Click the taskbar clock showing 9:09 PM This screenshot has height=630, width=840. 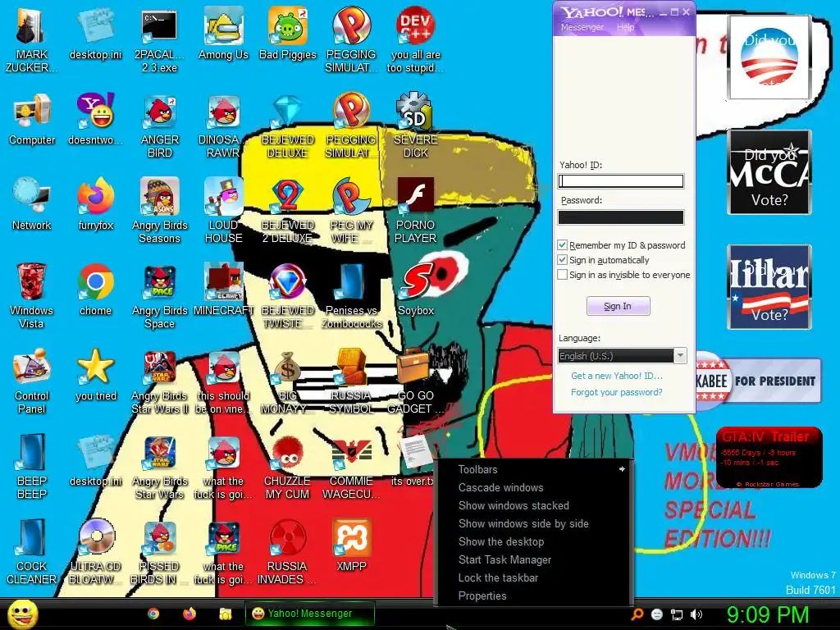[767, 614]
